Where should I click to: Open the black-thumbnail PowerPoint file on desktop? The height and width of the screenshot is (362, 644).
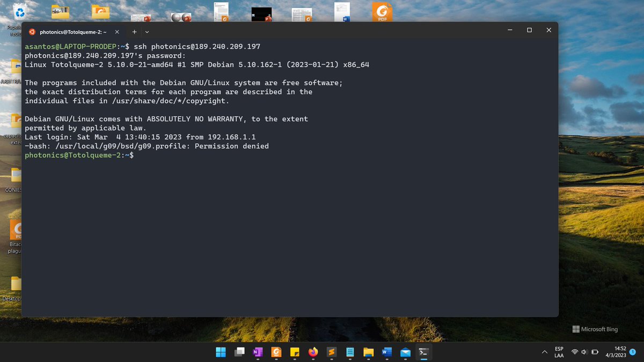(x=262, y=14)
